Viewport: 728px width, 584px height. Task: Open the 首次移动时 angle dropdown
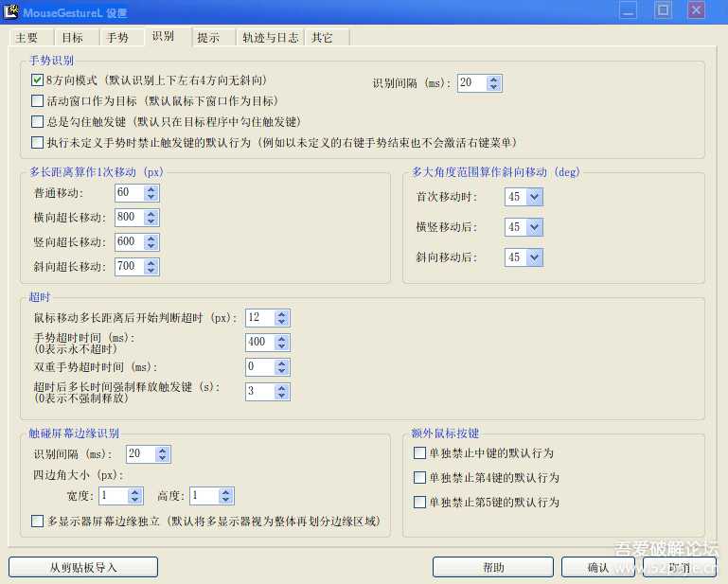click(534, 198)
